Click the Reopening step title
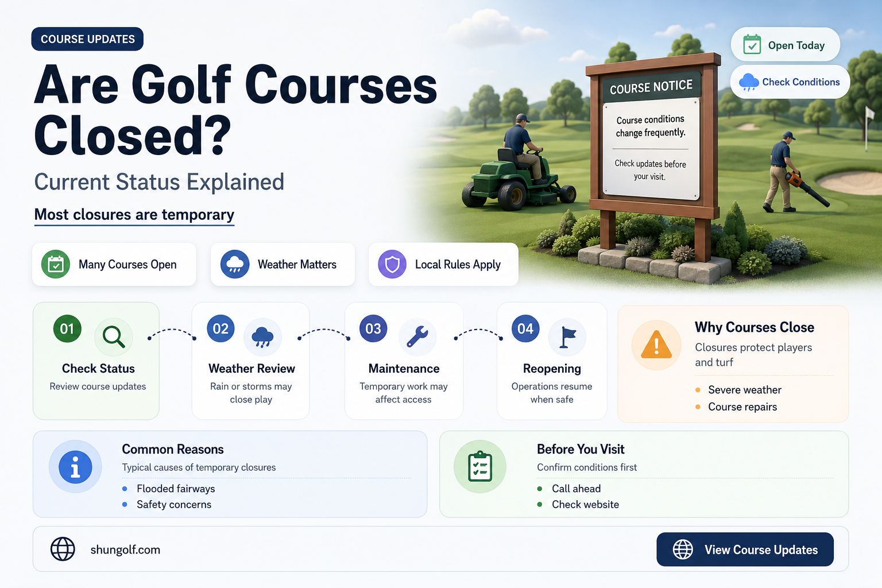The width and height of the screenshot is (882, 588). [552, 369]
